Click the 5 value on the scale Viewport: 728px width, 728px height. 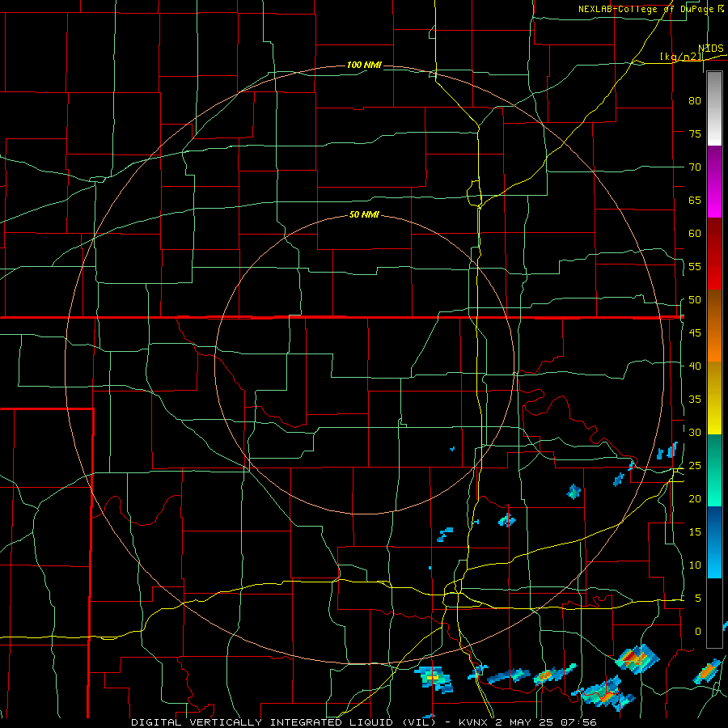coord(698,599)
